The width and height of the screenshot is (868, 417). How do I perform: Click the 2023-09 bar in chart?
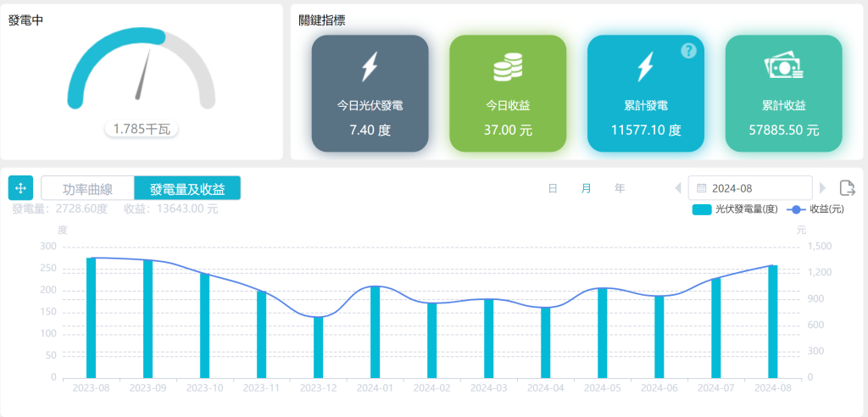pos(147,319)
